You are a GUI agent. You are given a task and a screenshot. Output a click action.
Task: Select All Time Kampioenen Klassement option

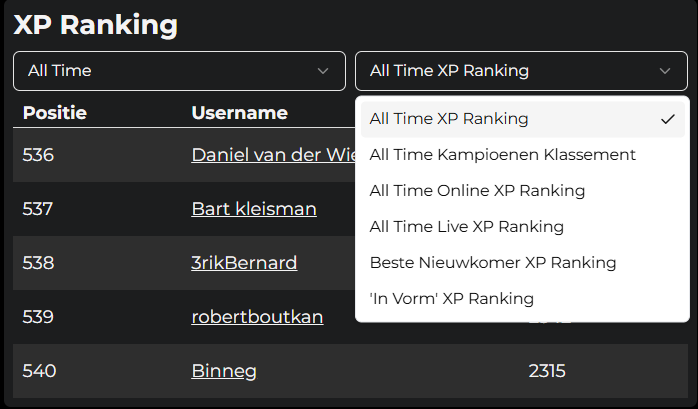pos(502,155)
